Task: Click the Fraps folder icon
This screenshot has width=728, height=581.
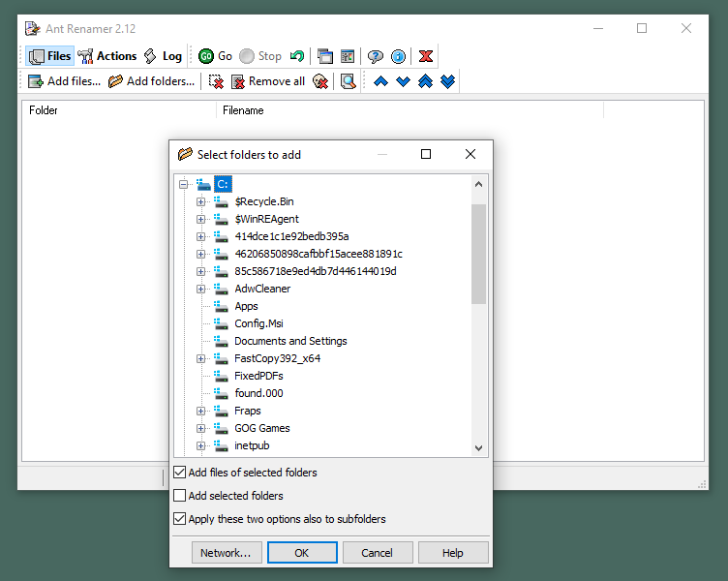Action: pos(221,411)
